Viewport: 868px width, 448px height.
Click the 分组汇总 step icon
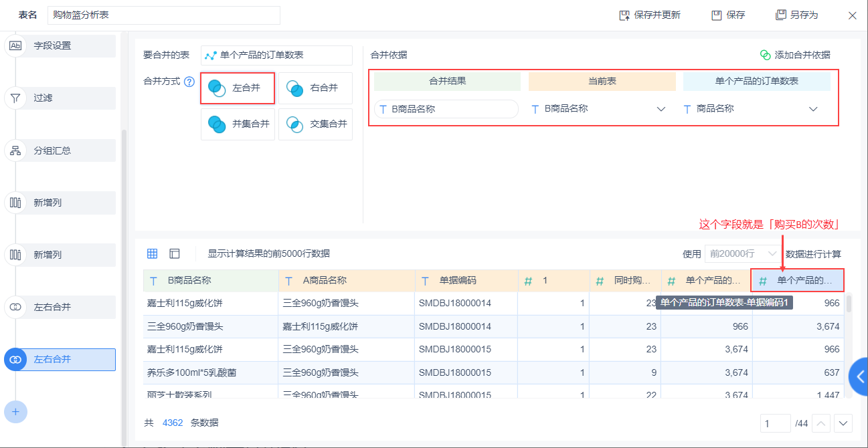[15, 150]
